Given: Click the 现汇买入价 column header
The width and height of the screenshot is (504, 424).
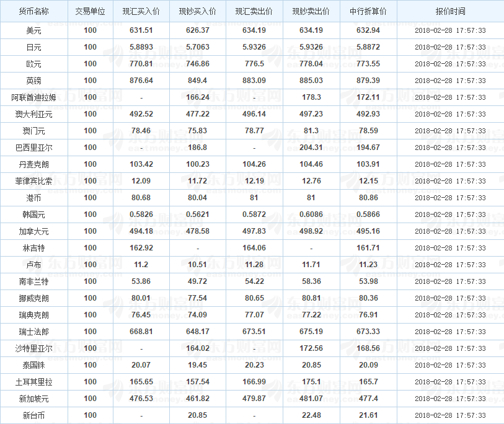Looking at the screenshot, I should pos(141,11).
